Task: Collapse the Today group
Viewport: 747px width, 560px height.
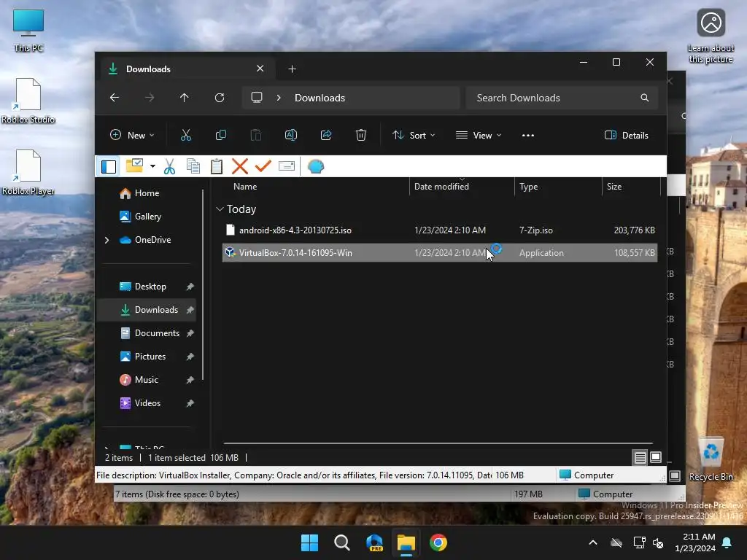Action: point(220,209)
